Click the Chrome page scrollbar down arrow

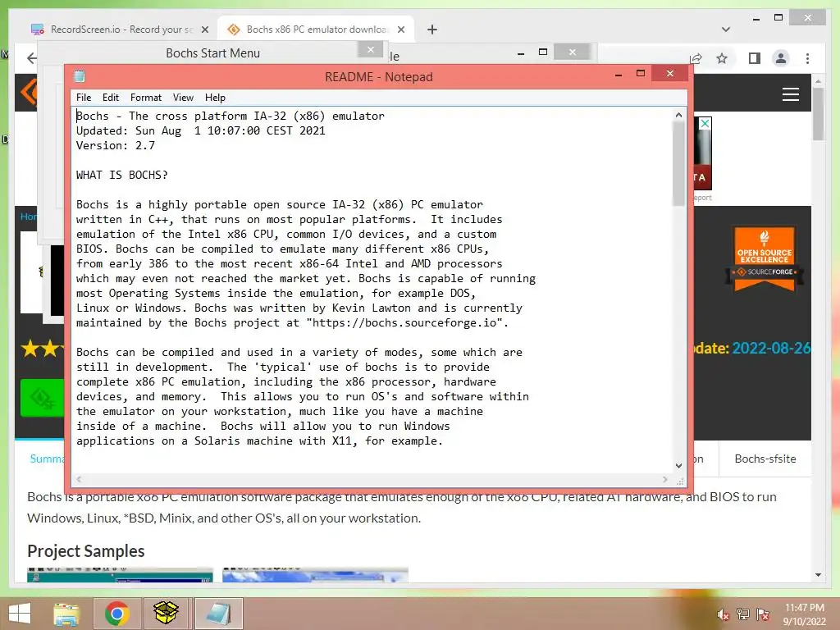(818, 575)
